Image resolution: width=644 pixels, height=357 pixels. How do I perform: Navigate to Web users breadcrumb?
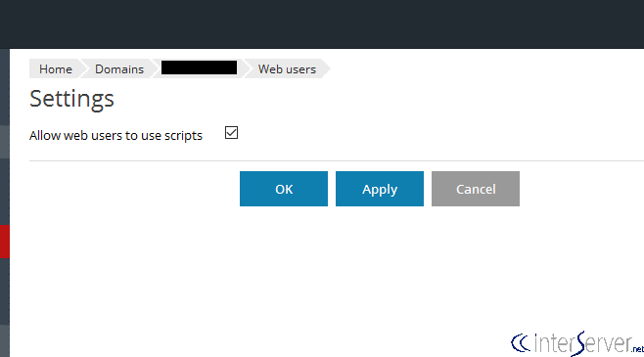click(287, 68)
